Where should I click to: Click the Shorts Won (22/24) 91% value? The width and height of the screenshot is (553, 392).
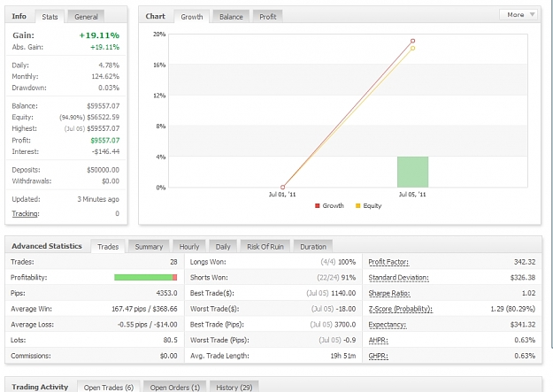click(336, 278)
